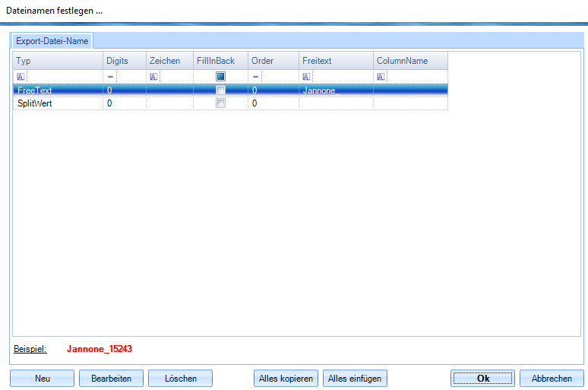Sort by the Typ column header
The width and height of the screenshot is (588, 390).
(58, 61)
